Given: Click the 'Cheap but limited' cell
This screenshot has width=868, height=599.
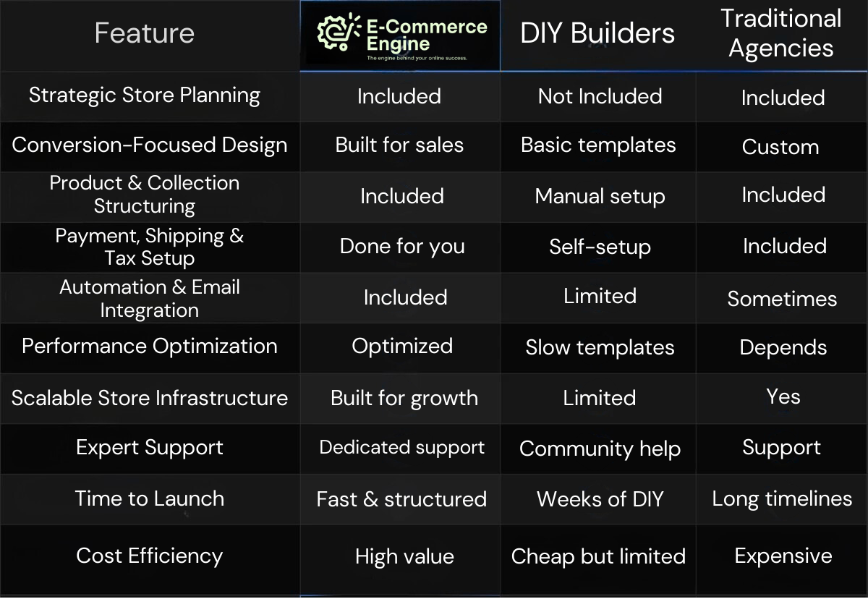Looking at the screenshot, I should point(598,556).
